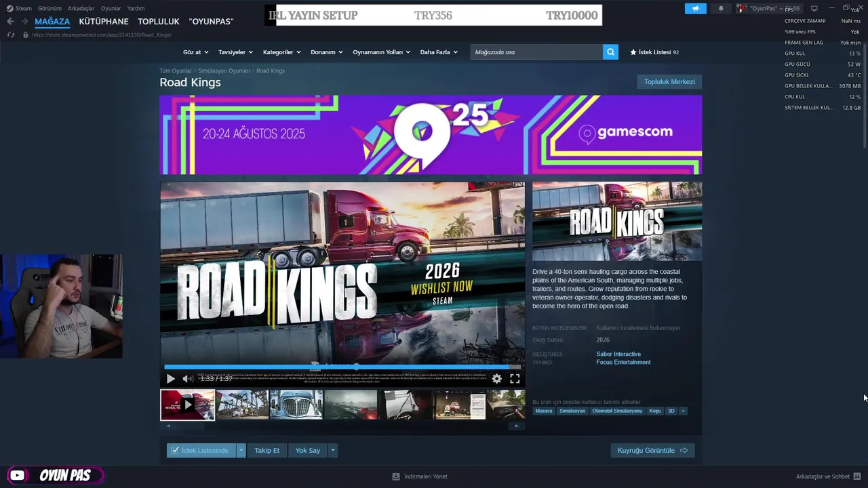
Task: Open the Oyunlar menu
Action: [x=111, y=8]
